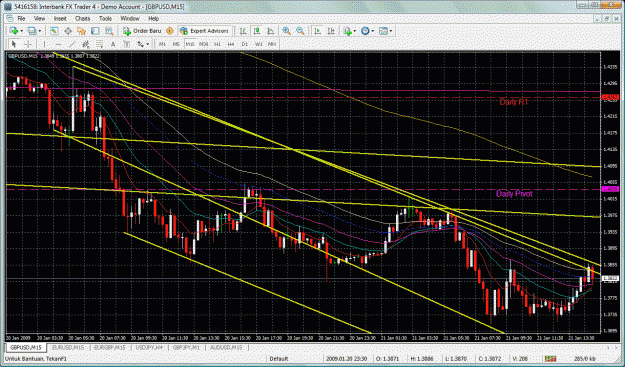Launch the Strategy Tester
This screenshot has width=625, height=367.
click(109, 31)
